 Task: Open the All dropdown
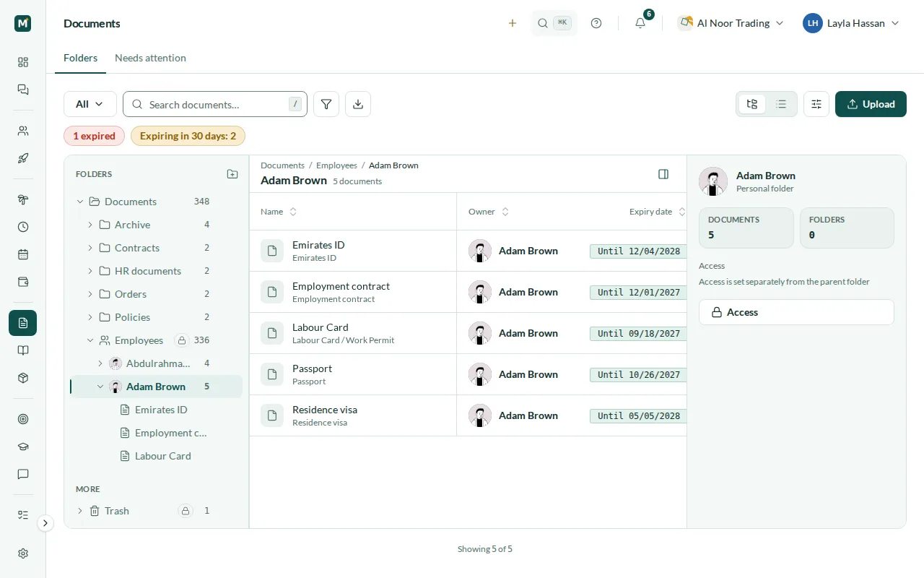(x=90, y=104)
